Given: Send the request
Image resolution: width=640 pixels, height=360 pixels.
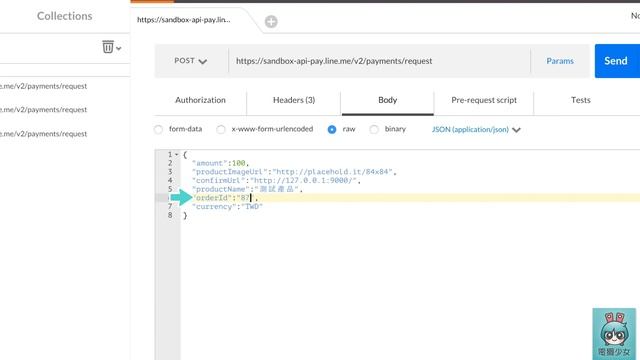Looking at the screenshot, I should (x=617, y=61).
